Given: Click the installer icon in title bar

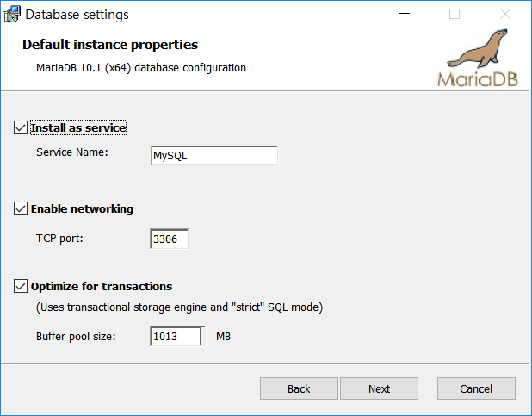Looking at the screenshot, I should pyautogui.click(x=12, y=15).
